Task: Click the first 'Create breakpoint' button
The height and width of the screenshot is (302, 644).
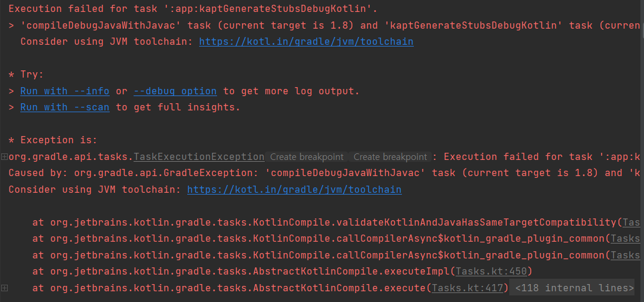Action: pos(306,156)
